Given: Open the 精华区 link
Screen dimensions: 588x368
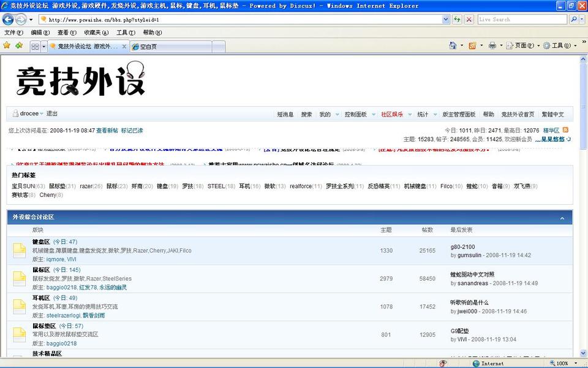Looking at the screenshot, I should [551, 131].
